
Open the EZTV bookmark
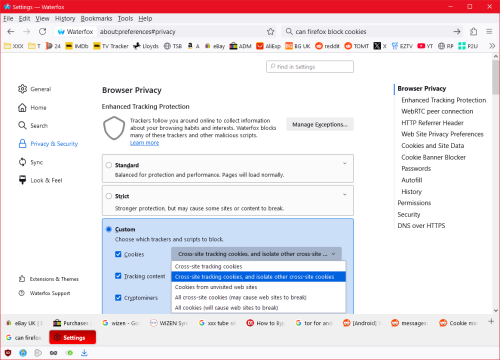click(402, 46)
